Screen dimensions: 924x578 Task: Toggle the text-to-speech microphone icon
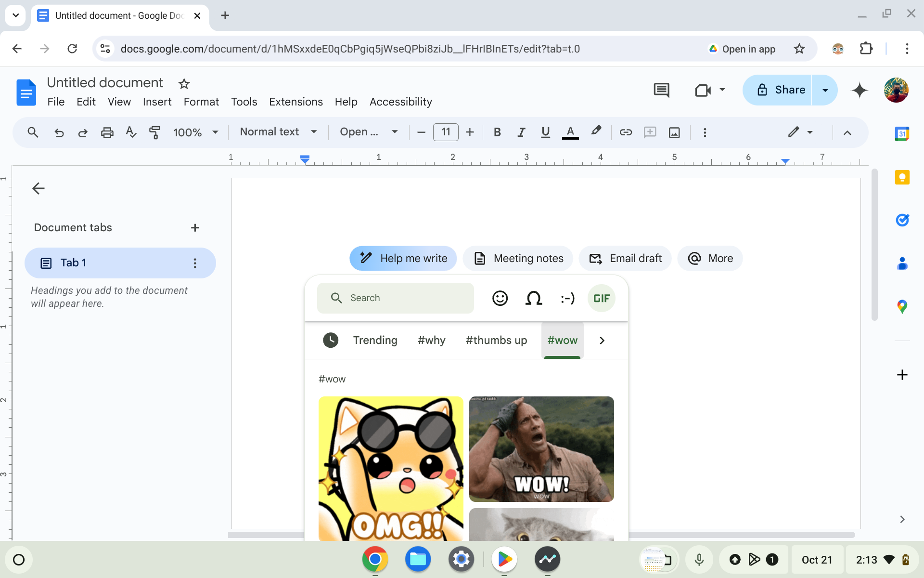click(x=698, y=559)
